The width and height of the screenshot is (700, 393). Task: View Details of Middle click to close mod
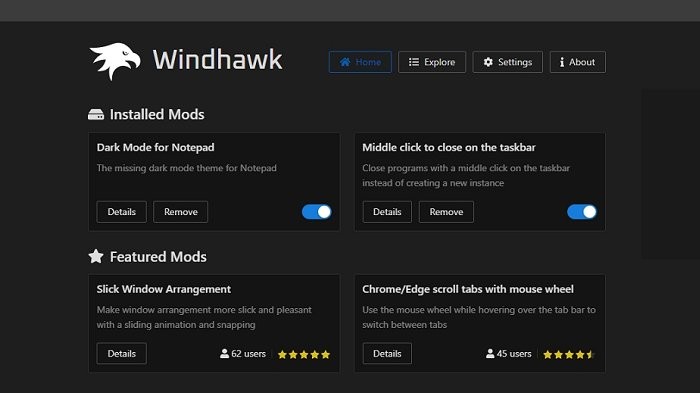pyautogui.click(x=387, y=212)
